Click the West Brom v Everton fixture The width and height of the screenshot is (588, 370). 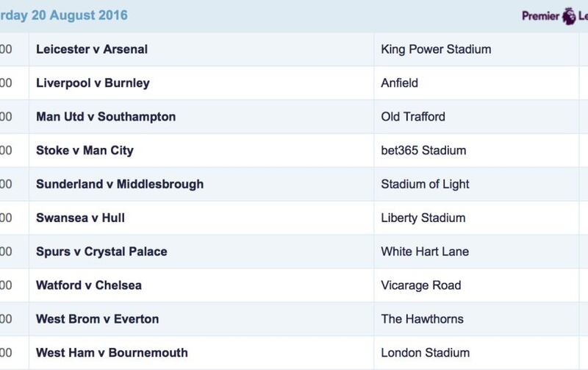98,319
